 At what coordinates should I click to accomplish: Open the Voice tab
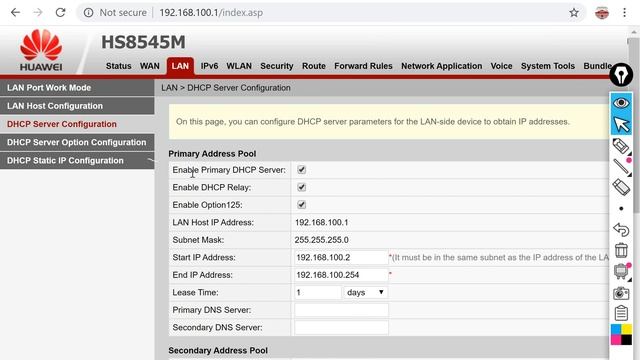pos(501,66)
